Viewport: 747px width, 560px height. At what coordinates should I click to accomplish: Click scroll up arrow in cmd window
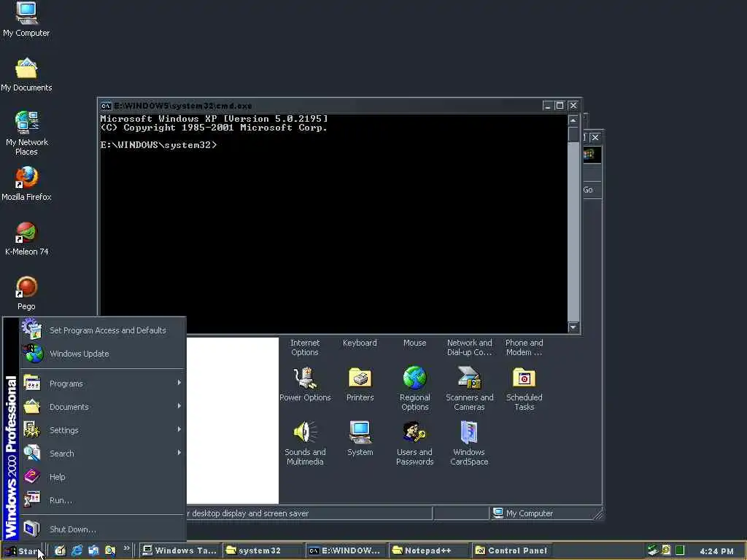[573, 120]
